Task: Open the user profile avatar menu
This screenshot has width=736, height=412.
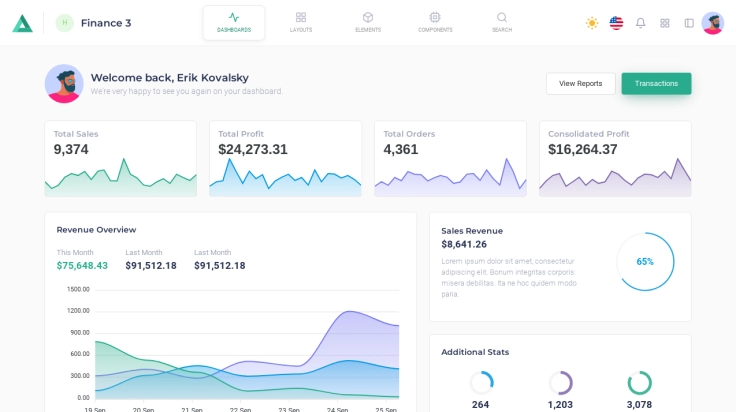Action: [713, 23]
